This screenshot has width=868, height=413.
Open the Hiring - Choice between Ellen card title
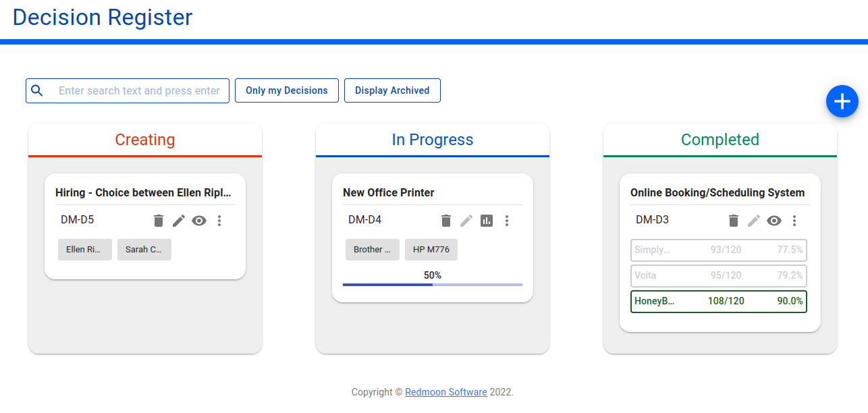point(143,192)
